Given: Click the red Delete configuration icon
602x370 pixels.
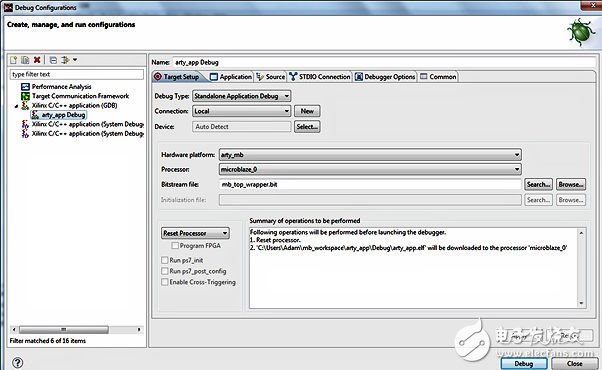Looking at the screenshot, I should pos(37,60).
